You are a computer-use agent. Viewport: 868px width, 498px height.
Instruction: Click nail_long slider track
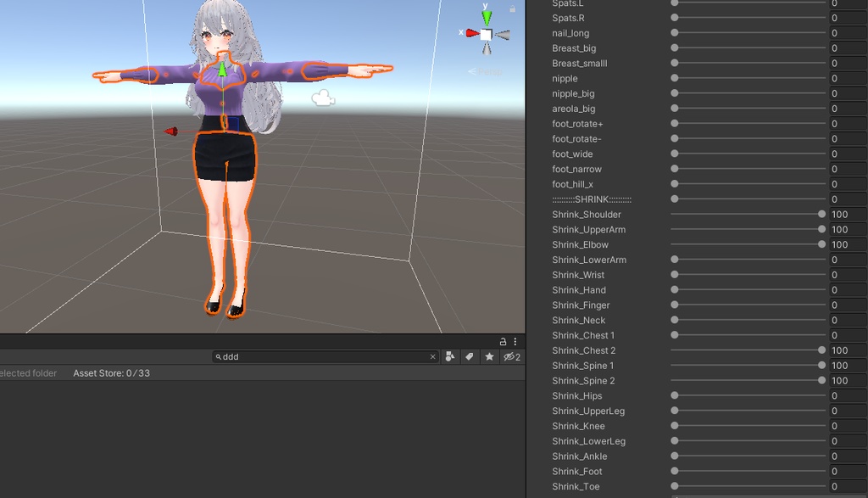(x=748, y=33)
